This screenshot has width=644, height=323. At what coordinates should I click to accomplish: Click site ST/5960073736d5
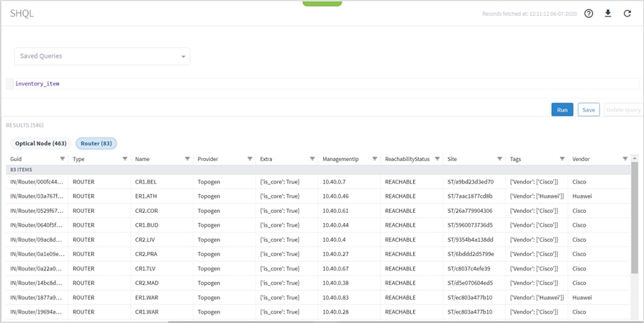pos(471,225)
